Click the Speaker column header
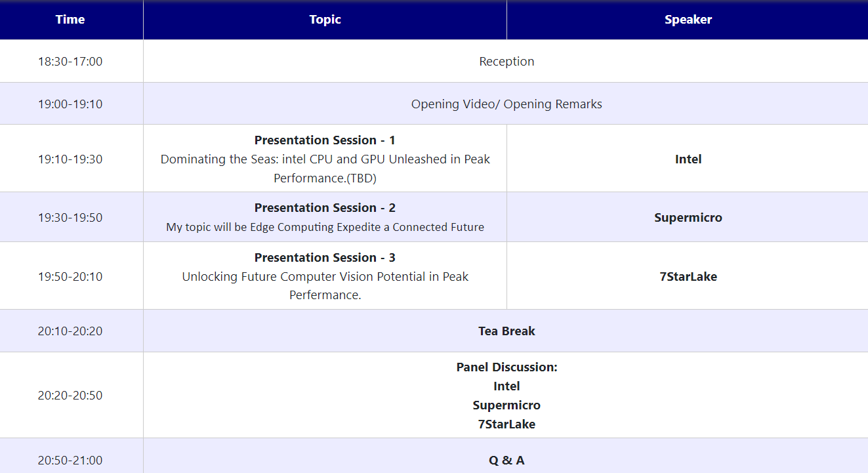 (688, 20)
